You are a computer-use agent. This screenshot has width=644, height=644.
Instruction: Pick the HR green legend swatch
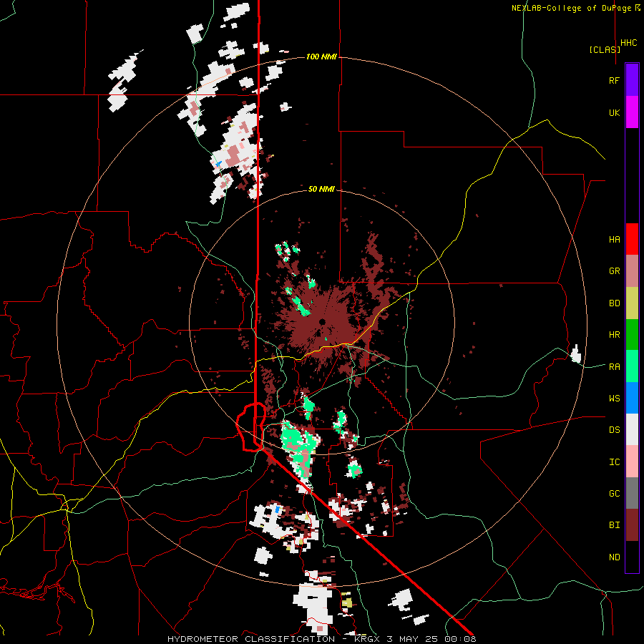tap(632, 335)
